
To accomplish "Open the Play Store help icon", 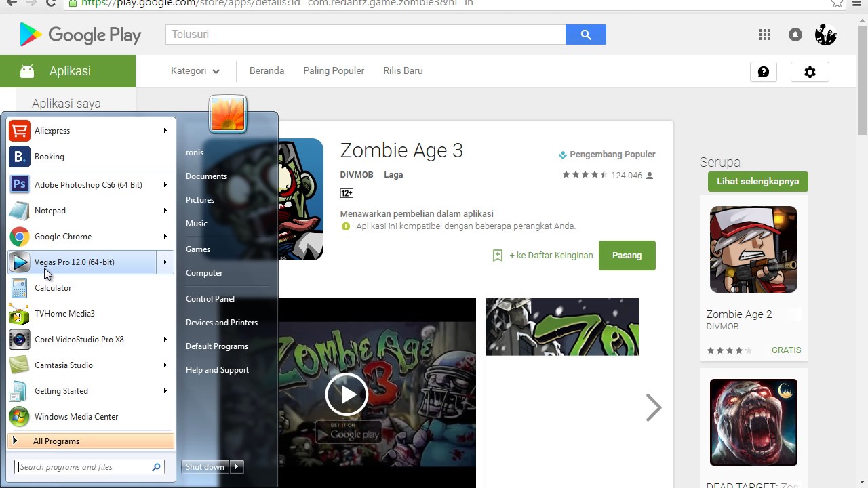I will point(764,72).
